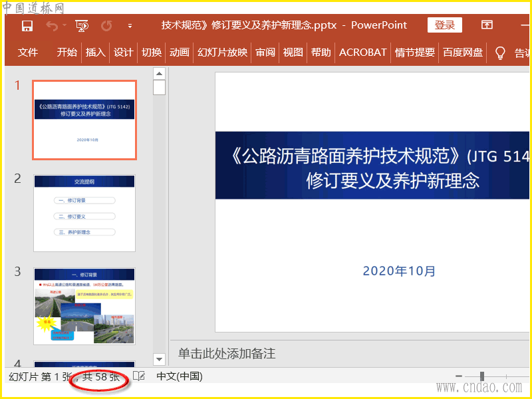
Task: Start slideshow from beginning icon
Action: (82, 26)
